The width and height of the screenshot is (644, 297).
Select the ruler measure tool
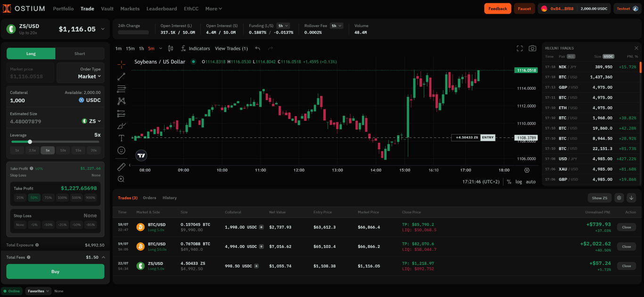122,167
